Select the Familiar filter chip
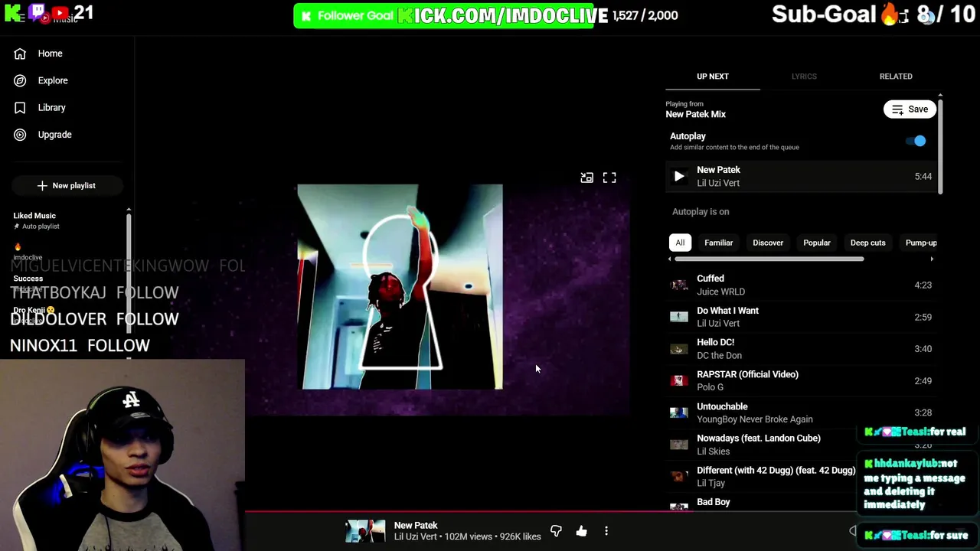The height and width of the screenshot is (551, 980). pyautogui.click(x=718, y=243)
